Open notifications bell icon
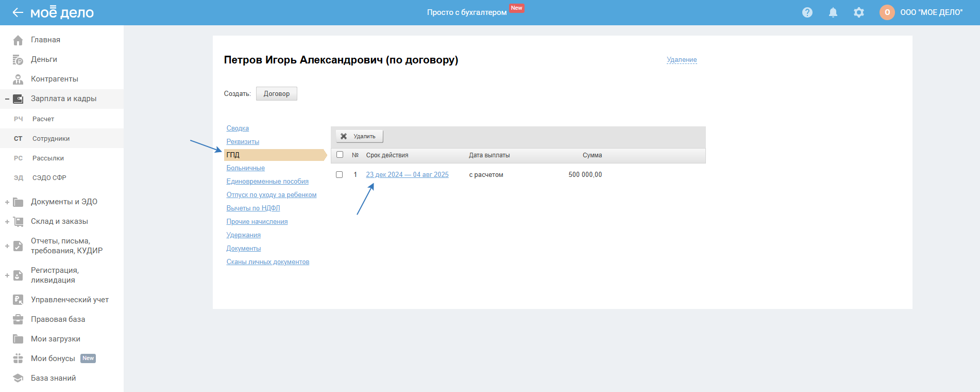Image resolution: width=980 pixels, height=392 pixels. pyautogui.click(x=833, y=12)
